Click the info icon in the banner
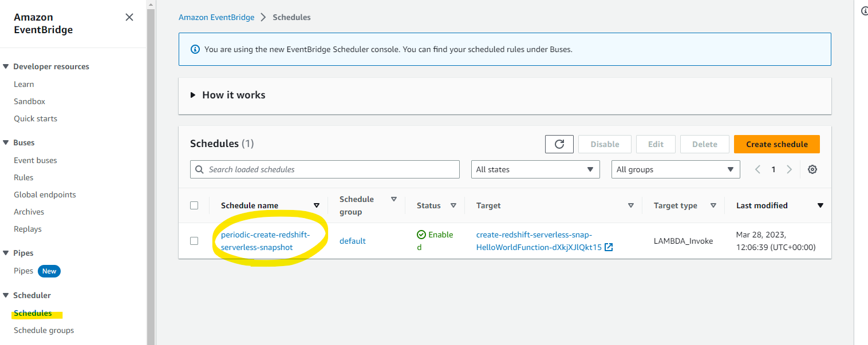 click(195, 49)
